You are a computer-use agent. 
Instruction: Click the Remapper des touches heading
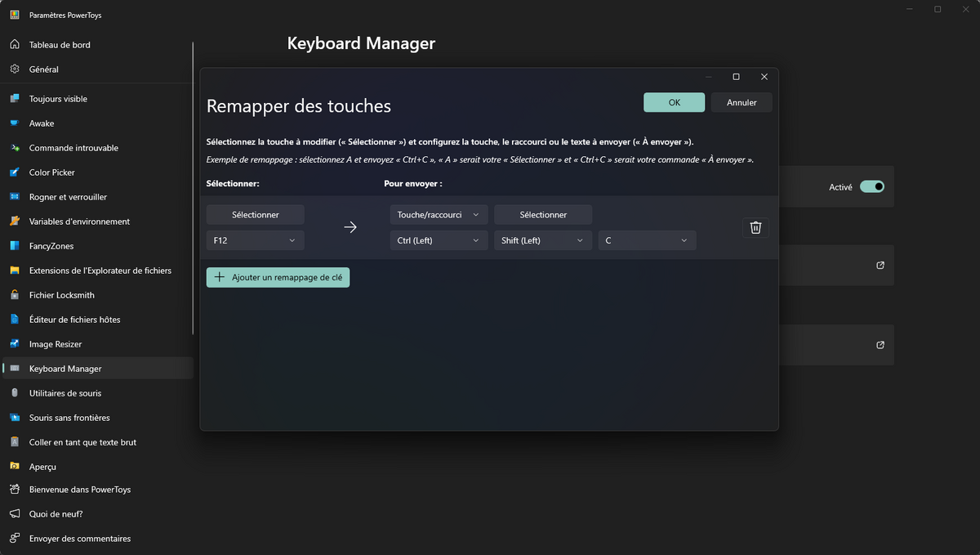click(299, 106)
